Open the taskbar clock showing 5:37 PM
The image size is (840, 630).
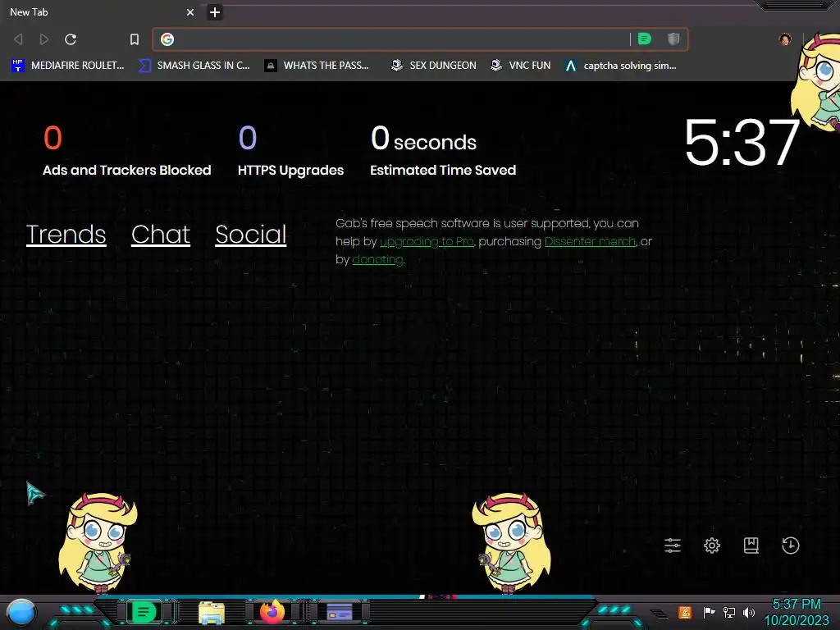(x=797, y=612)
